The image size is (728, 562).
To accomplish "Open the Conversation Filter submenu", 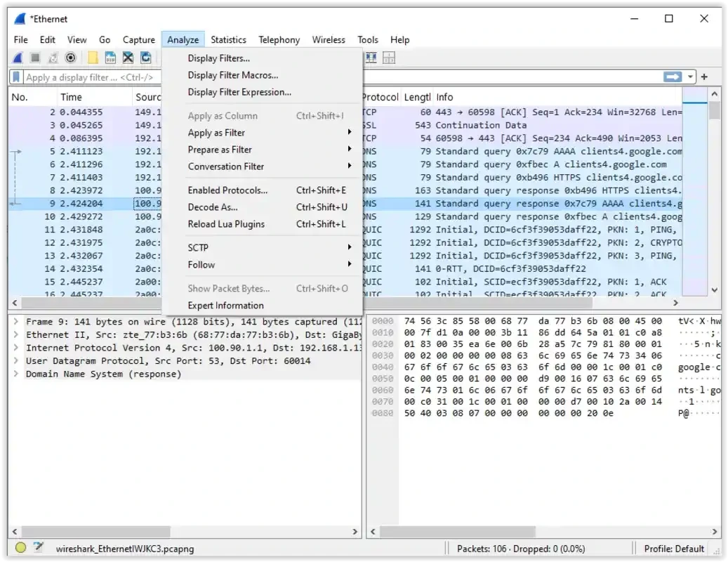I will tap(263, 166).
